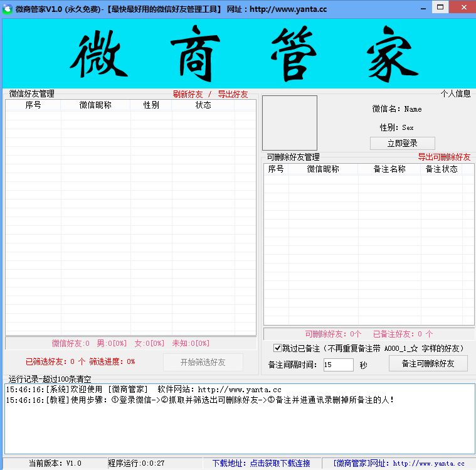Click the 已备注好友: 0 个 counter text
The image size is (476, 470).
[x=403, y=334]
